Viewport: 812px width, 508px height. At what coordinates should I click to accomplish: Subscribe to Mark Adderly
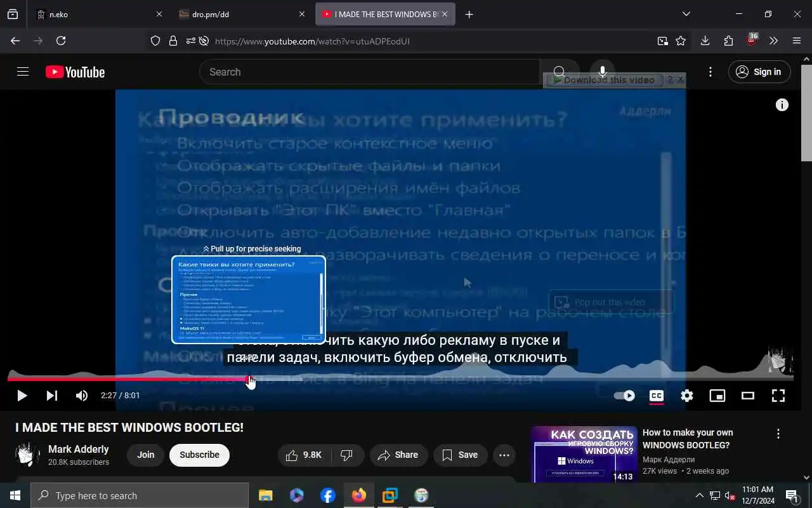point(199,455)
